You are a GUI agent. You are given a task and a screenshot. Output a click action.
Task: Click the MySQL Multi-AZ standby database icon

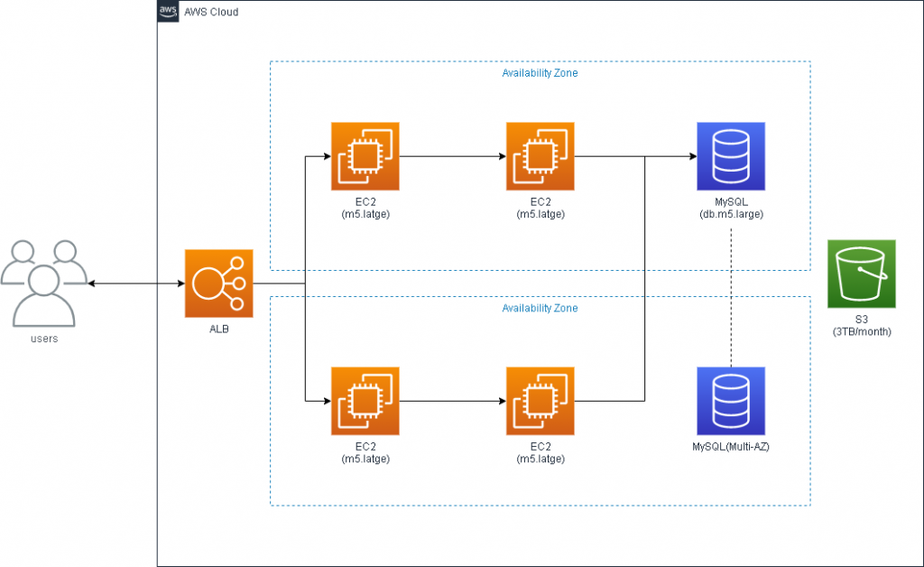731,401
